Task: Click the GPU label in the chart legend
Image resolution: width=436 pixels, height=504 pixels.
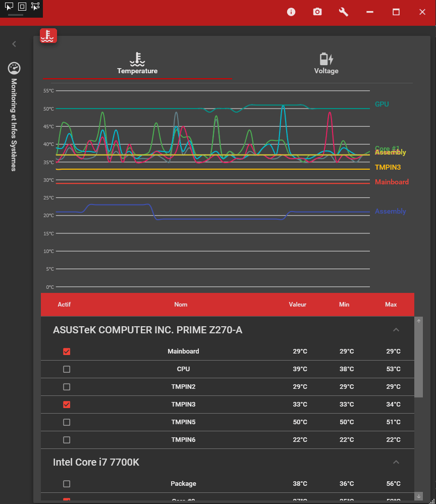Action: coord(381,104)
